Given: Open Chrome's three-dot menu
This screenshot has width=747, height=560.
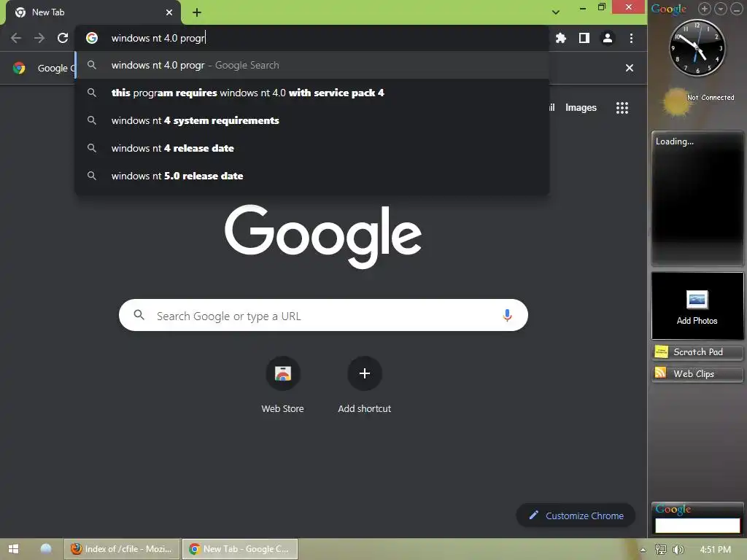Looking at the screenshot, I should pyautogui.click(x=631, y=38).
